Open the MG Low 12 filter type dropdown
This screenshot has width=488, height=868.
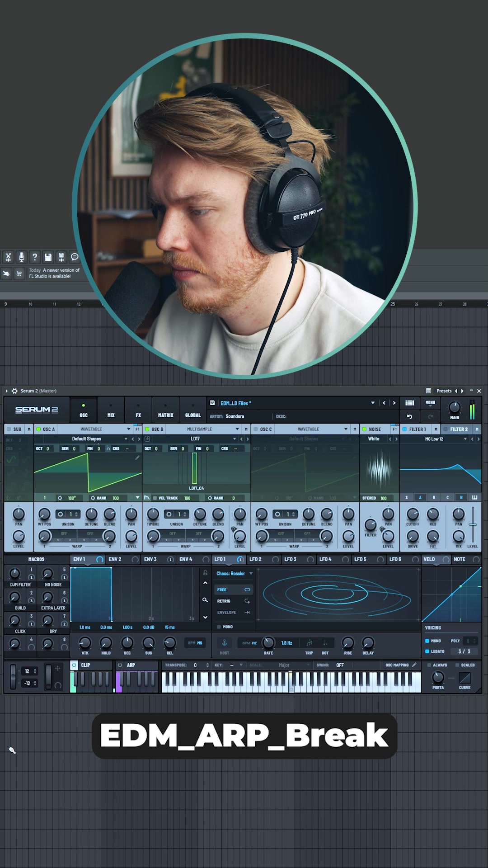click(x=435, y=439)
